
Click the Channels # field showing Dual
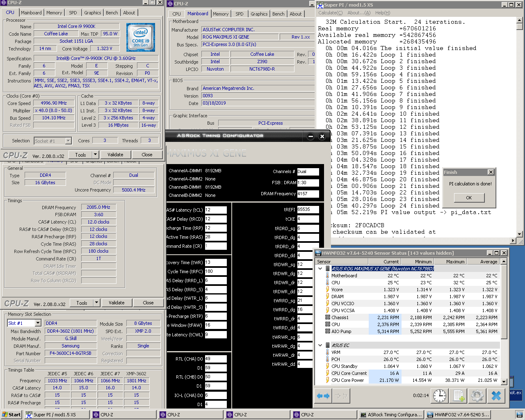(308, 172)
